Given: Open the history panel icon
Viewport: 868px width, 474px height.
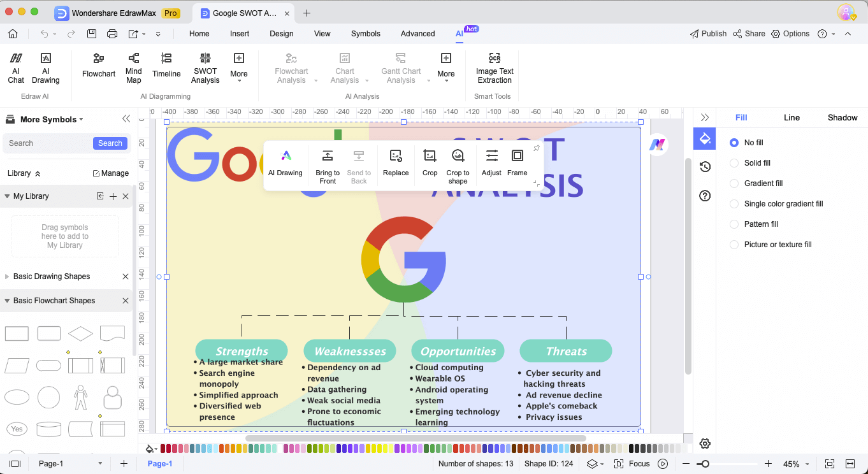Looking at the screenshot, I should point(705,167).
